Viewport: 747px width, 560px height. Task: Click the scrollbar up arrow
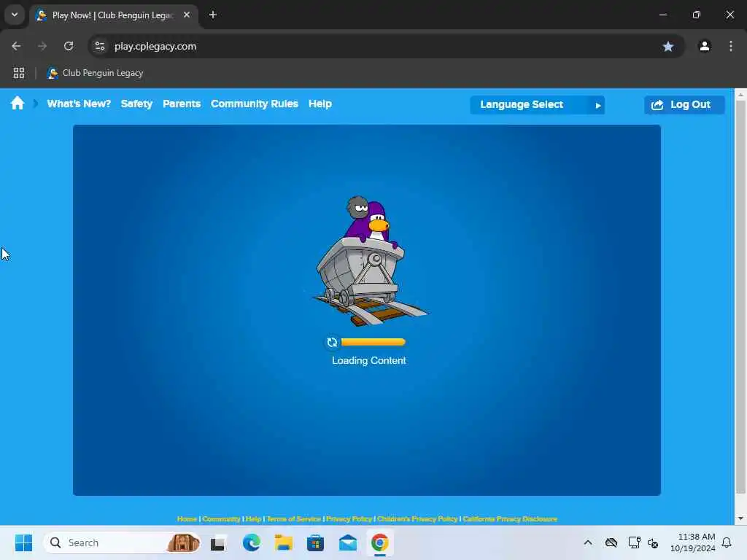[x=740, y=95]
